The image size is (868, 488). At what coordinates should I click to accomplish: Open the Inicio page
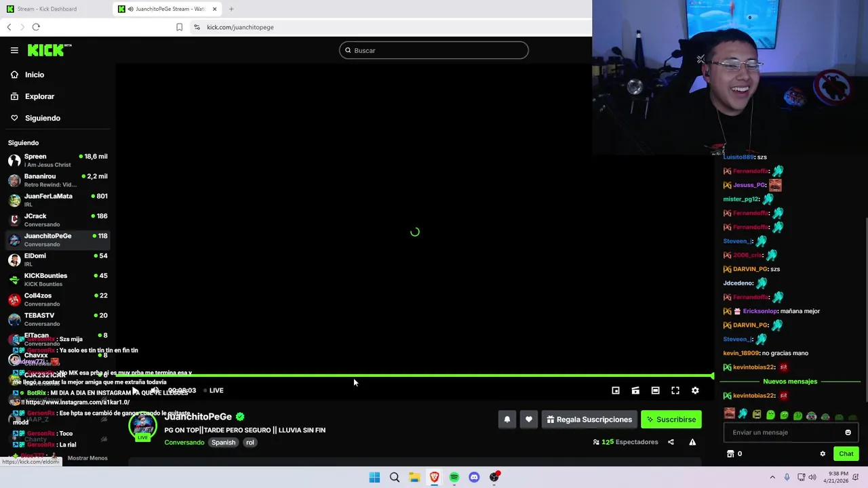28,75
